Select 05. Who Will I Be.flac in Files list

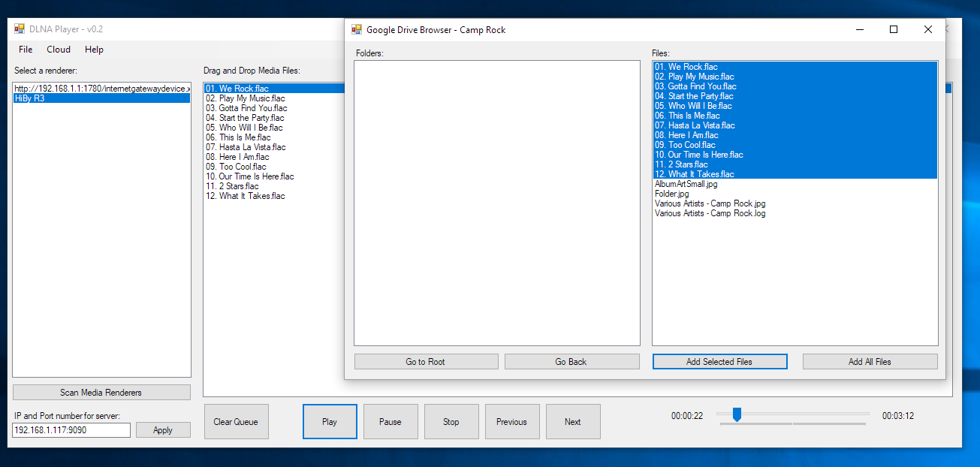click(795, 106)
